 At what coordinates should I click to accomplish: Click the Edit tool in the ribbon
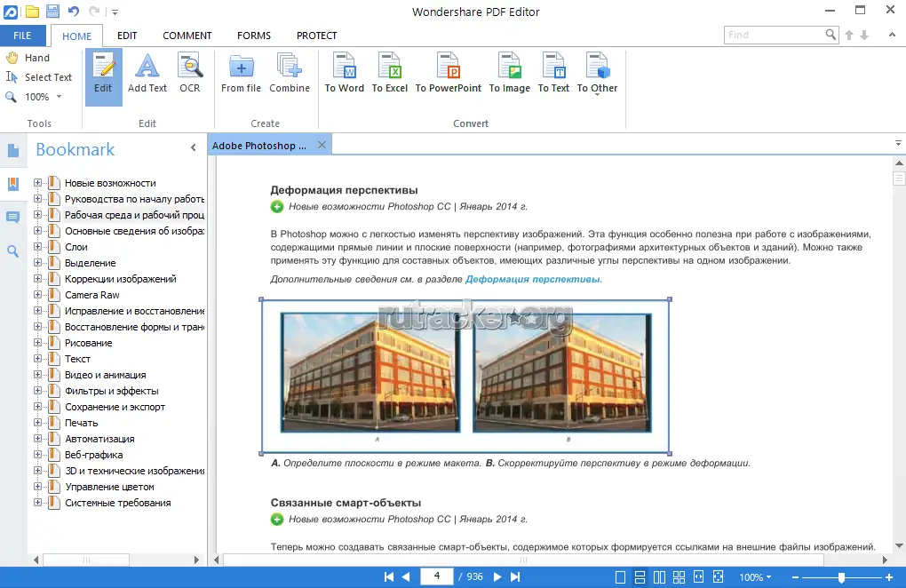pyautogui.click(x=103, y=76)
